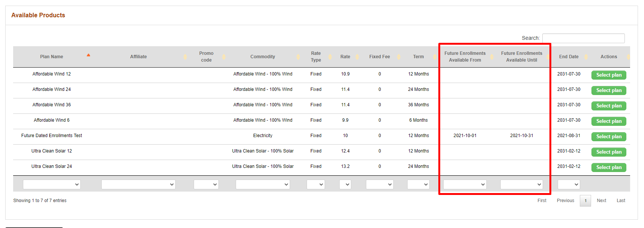
Task: Select plan for Affordable Wind 36
Action: point(609,106)
